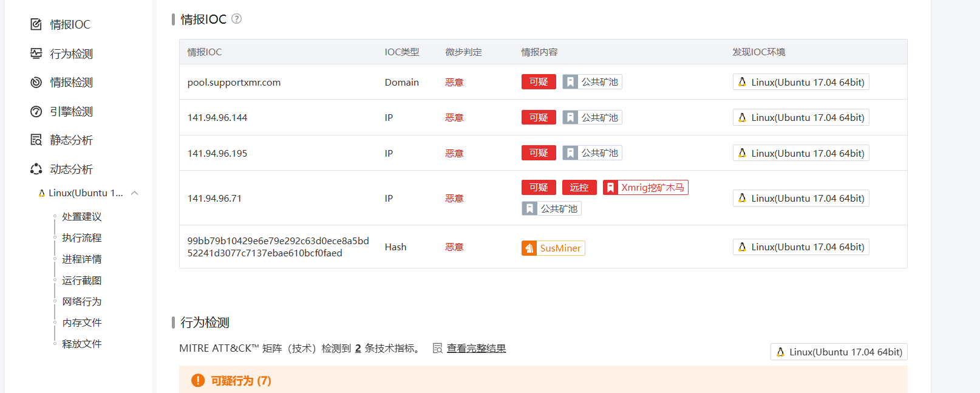Click the IP address 141.94.96.144

[217, 117]
